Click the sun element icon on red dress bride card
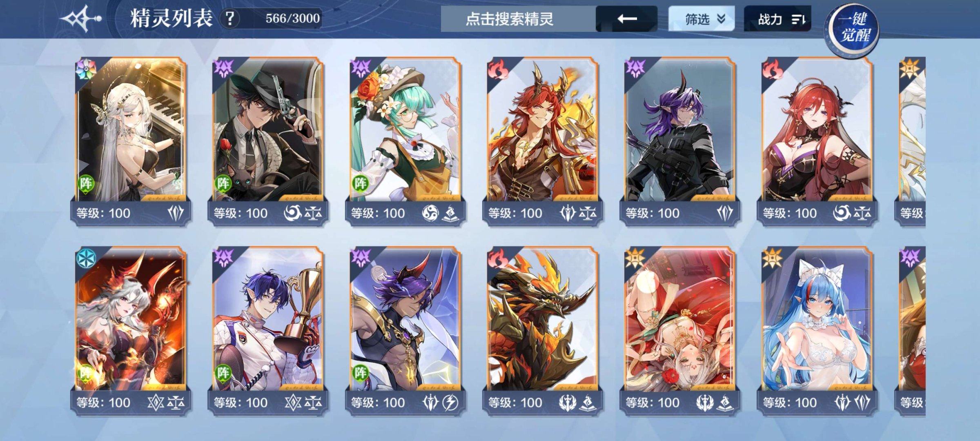This screenshot has height=441, width=980. [635, 258]
